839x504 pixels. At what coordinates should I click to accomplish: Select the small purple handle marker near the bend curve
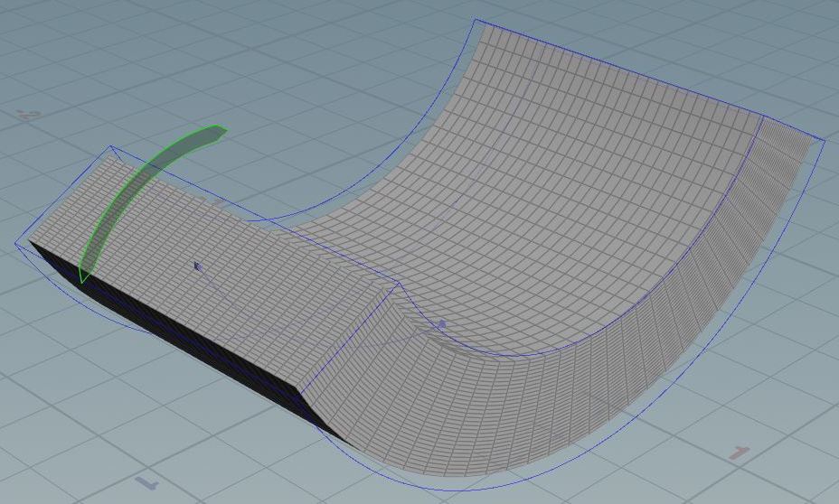441,323
